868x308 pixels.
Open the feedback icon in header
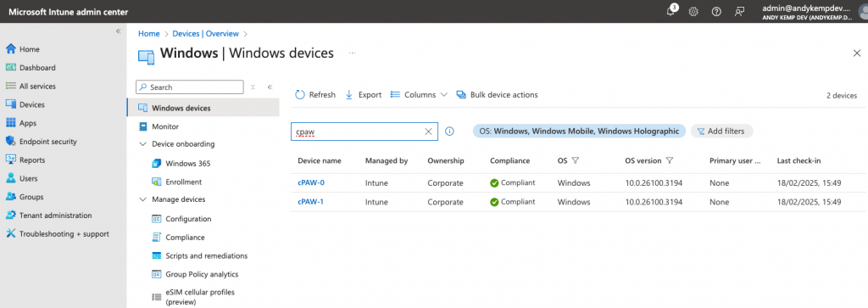coord(739,12)
